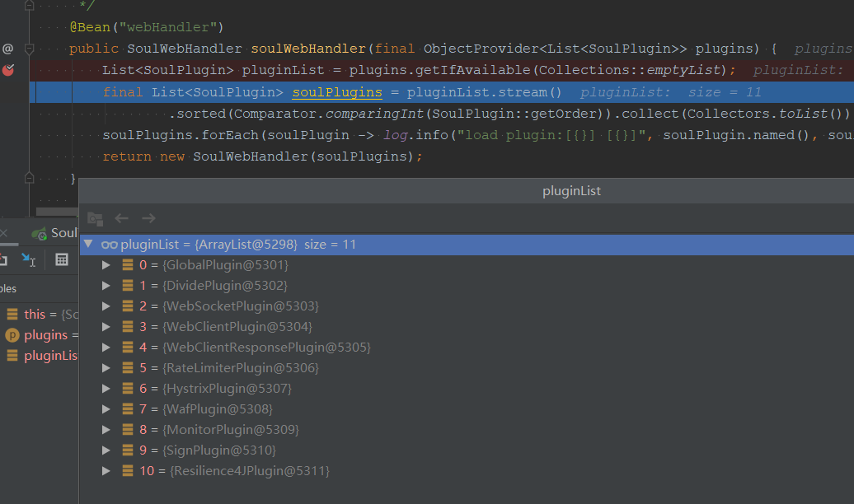Click the list icon next to WebSocketPlugin@5303
Image resolution: width=854 pixels, height=504 pixels.
tap(128, 306)
